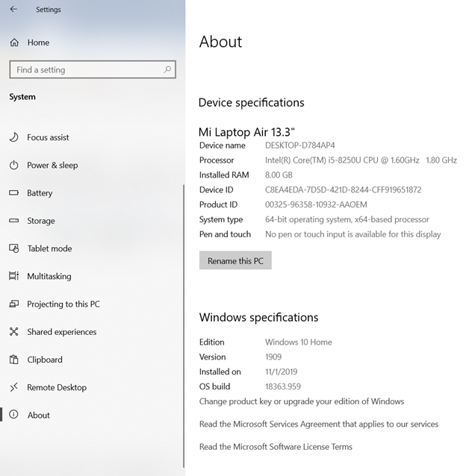Select the Battery label
This screenshot has height=476, width=466.
tap(40, 193)
